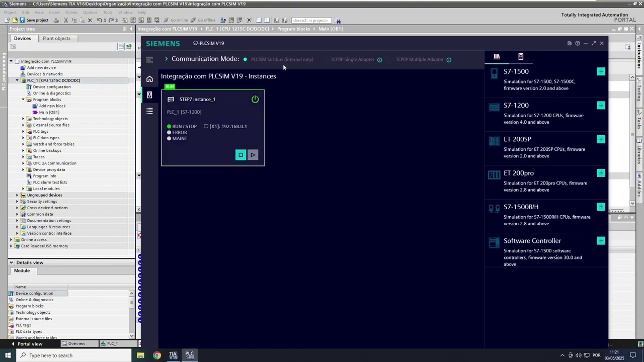Add an S7-1500R/H simulation instance
Viewport: 644px width, 362px height.
tap(601, 207)
